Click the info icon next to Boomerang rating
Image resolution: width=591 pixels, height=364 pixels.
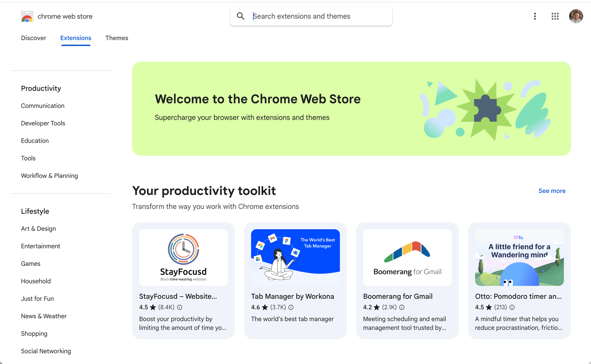tap(402, 307)
